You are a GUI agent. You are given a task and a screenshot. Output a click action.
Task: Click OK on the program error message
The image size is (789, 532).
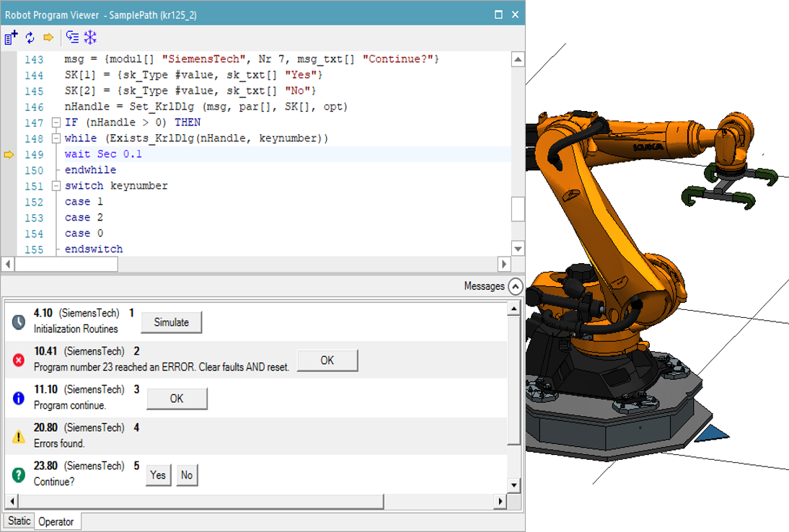tap(327, 360)
